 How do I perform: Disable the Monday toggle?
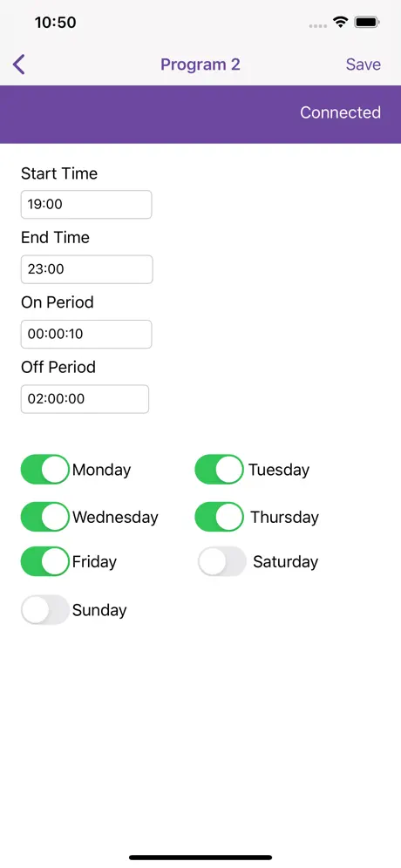tap(44, 470)
